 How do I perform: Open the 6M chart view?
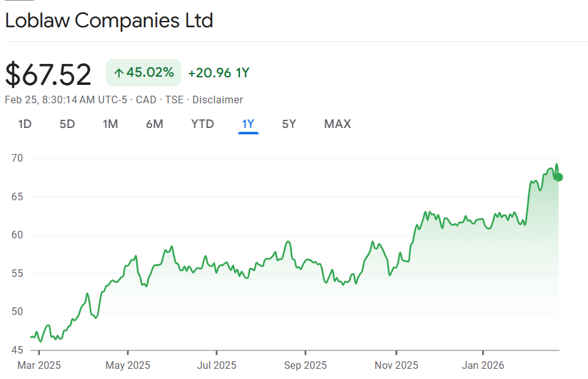point(155,124)
